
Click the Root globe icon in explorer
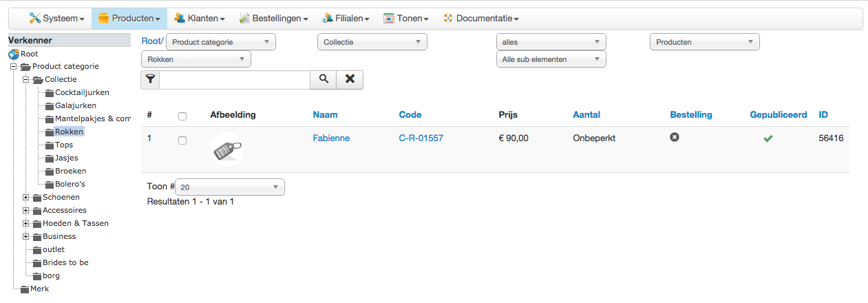point(14,54)
